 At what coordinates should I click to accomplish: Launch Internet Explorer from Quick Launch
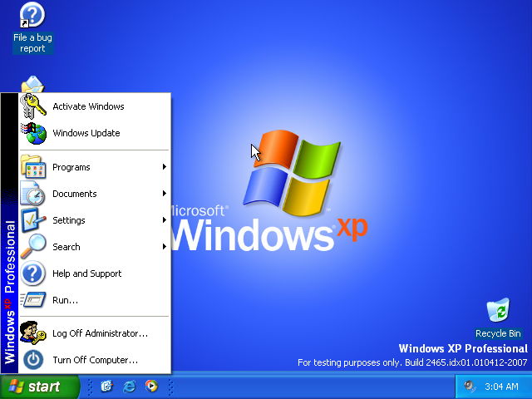[x=130, y=387]
